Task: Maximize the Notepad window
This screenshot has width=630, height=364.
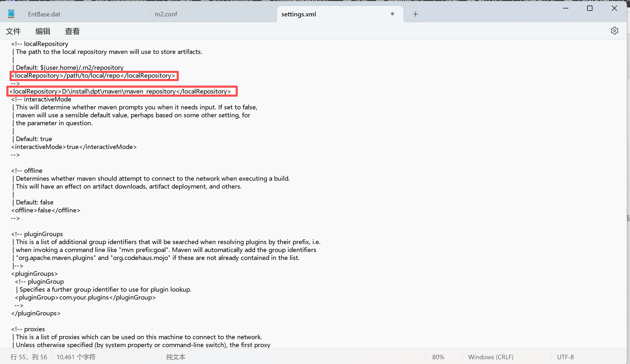Action: coord(590,8)
